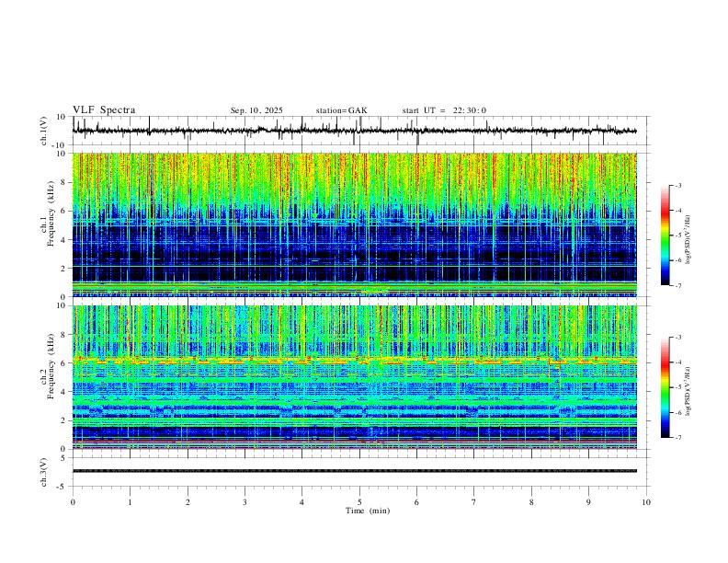Click the ch.1 spectrogram panel
Image resolution: width=728 pixels, height=563 pixels.
pyautogui.click(x=354, y=224)
